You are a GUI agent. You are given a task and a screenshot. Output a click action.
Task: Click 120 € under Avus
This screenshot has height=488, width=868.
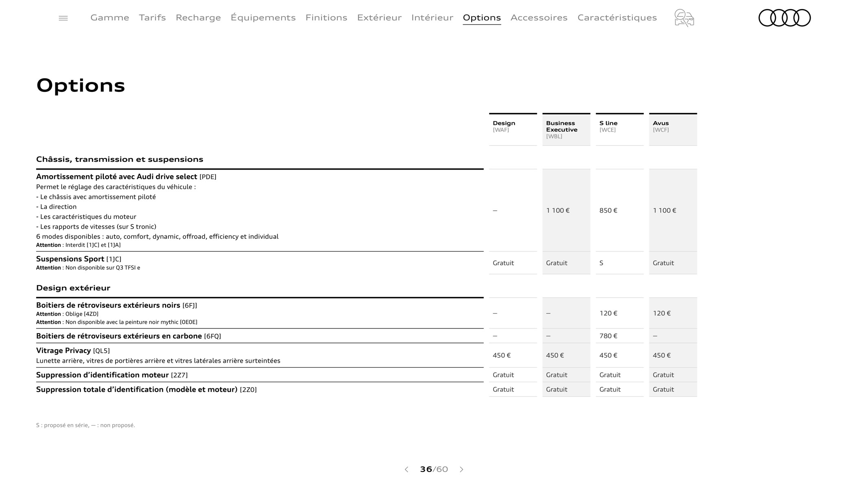(x=662, y=313)
